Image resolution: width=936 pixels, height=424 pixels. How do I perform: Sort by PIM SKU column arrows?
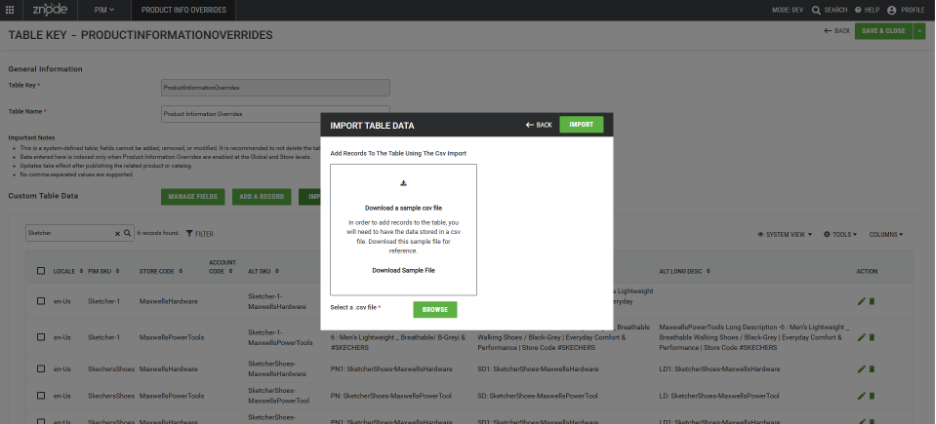(x=118, y=271)
